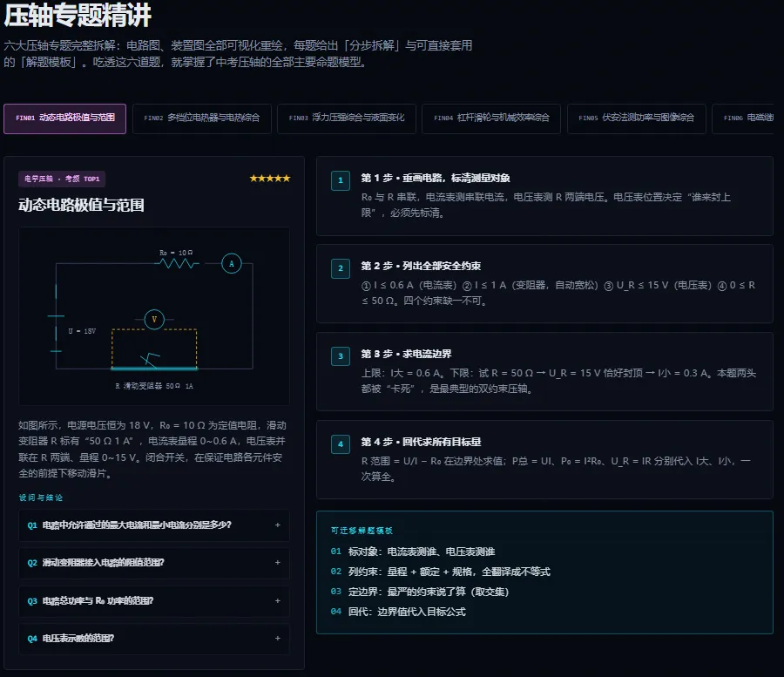Click the problem statement starting 如图所示
Viewport: 784px width, 677px height.
click(x=152, y=449)
